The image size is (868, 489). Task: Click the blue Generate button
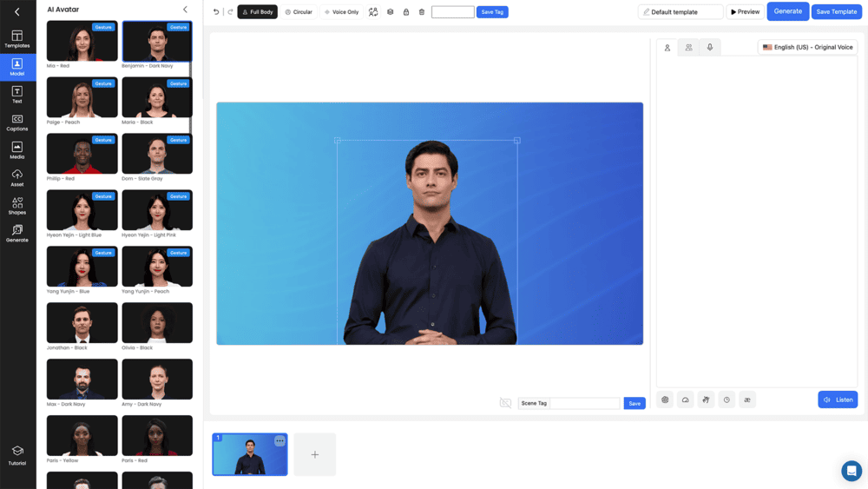(788, 11)
